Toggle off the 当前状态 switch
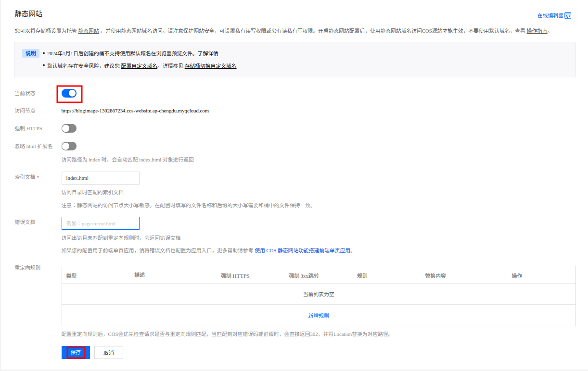This screenshot has width=588, height=371. click(x=69, y=93)
